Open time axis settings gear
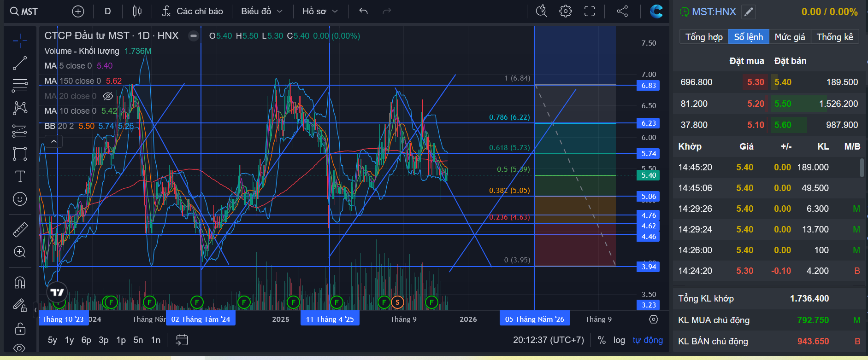 pos(654,319)
